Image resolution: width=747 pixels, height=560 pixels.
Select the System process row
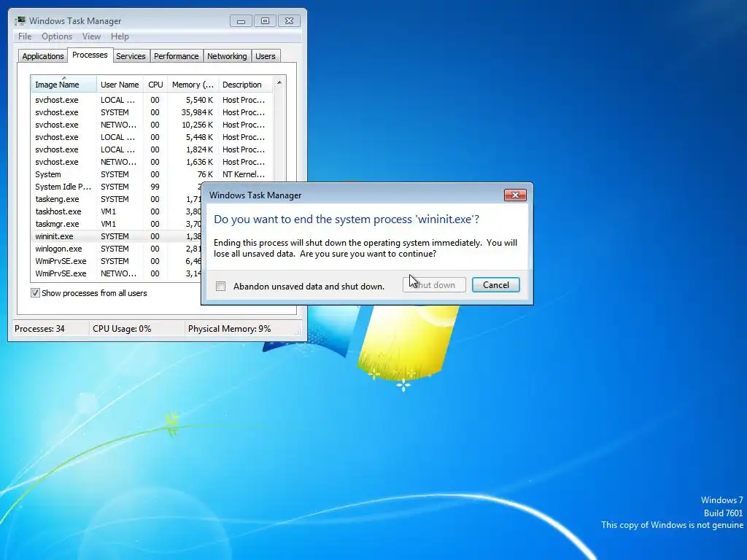(x=152, y=174)
